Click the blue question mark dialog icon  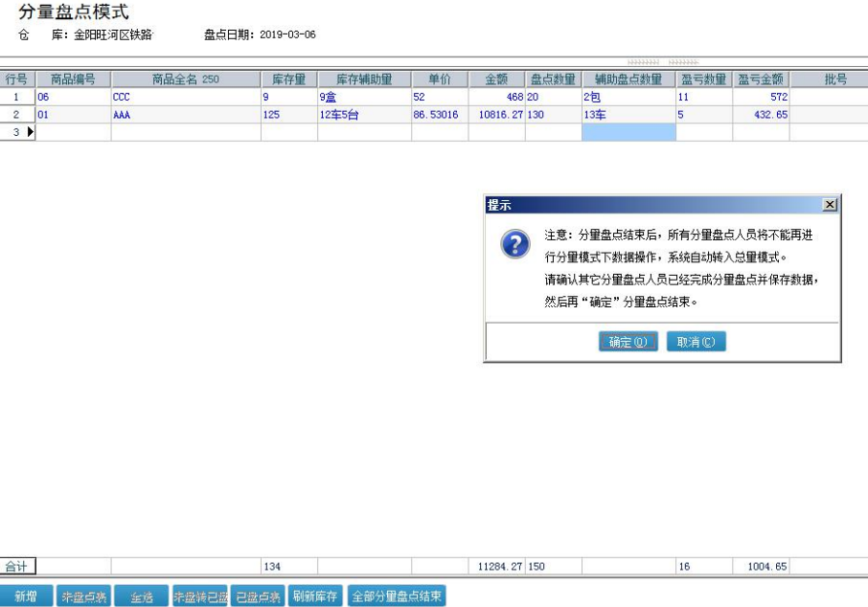point(515,244)
